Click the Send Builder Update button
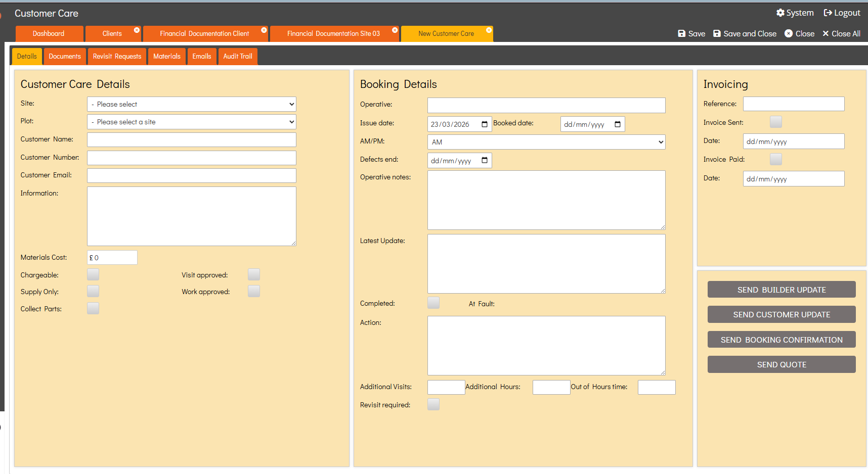 (782, 290)
